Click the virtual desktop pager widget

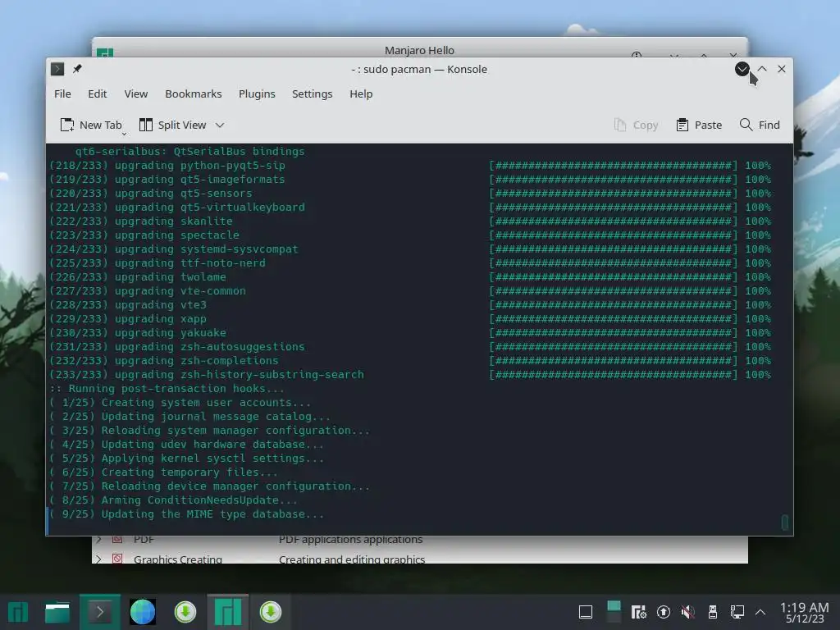(614, 612)
